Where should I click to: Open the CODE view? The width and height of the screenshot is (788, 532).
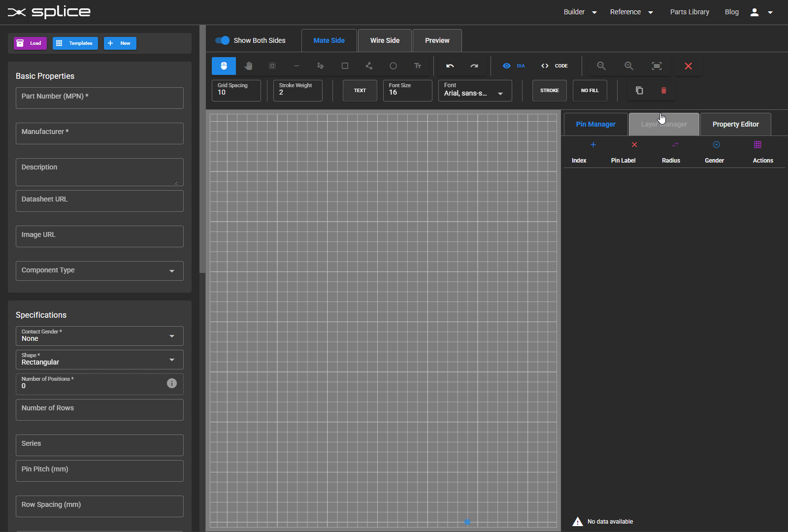555,66
